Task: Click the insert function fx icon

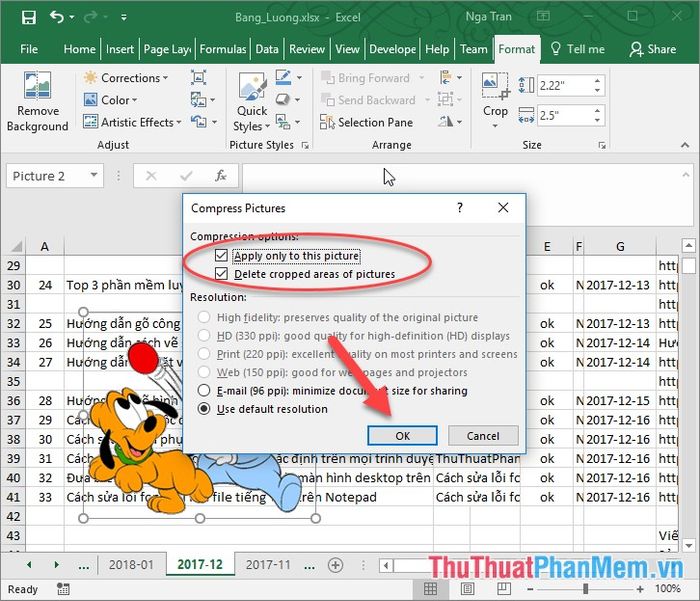Action: coord(221,176)
